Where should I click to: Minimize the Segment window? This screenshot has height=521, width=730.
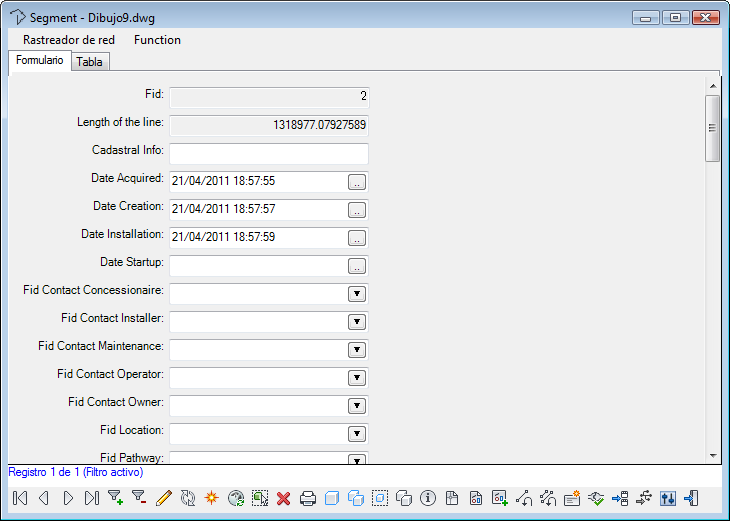645,18
